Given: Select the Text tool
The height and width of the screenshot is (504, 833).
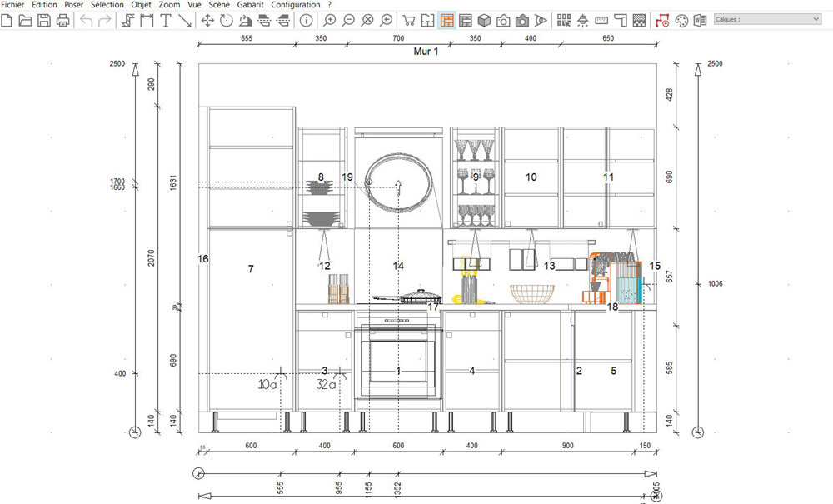Looking at the screenshot, I should (x=166, y=20).
